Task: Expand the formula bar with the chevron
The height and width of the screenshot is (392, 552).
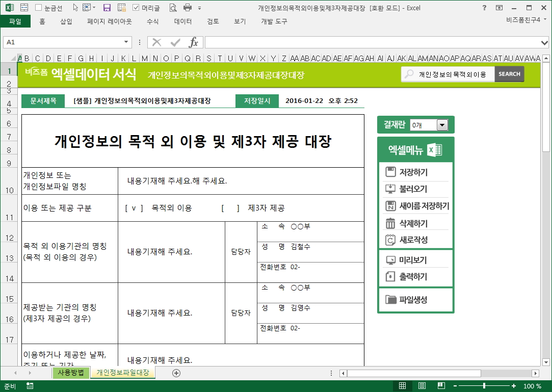Action: 544,42
